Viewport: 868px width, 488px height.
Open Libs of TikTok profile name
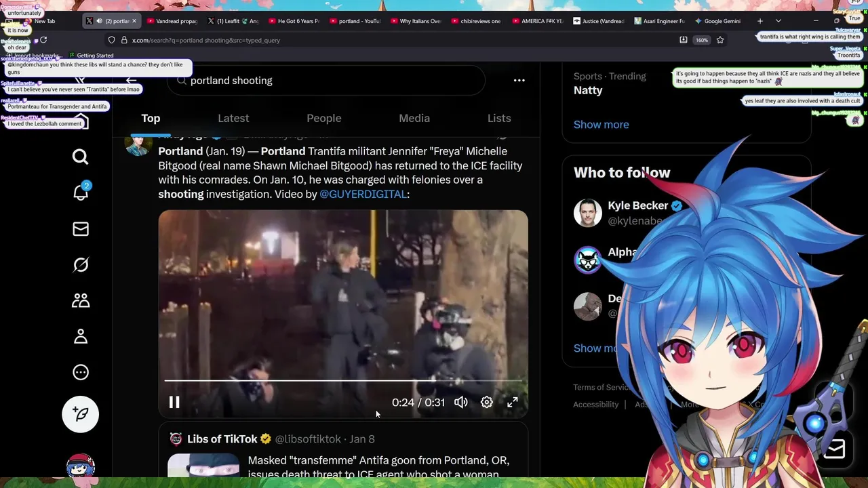click(222, 439)
